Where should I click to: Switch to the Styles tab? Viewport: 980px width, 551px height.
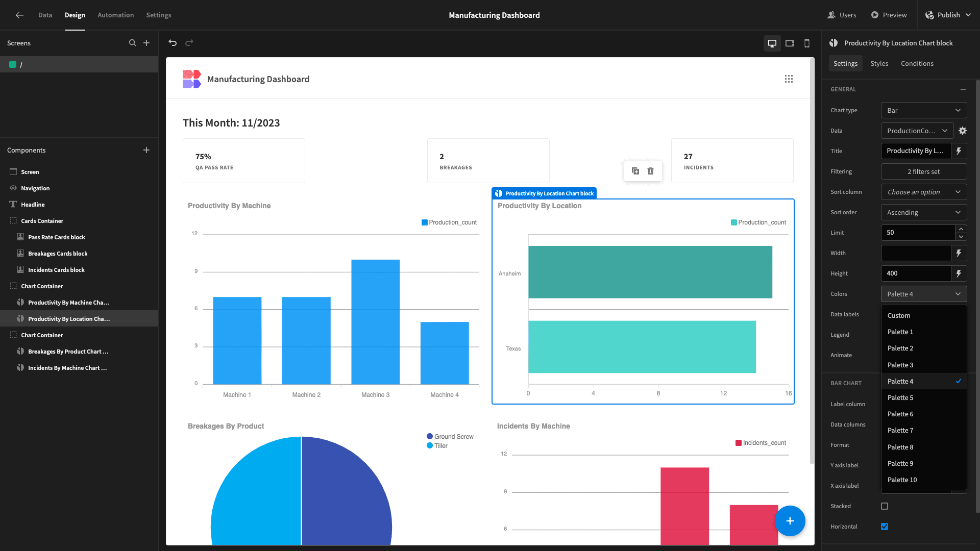click(x=879, y=63)
